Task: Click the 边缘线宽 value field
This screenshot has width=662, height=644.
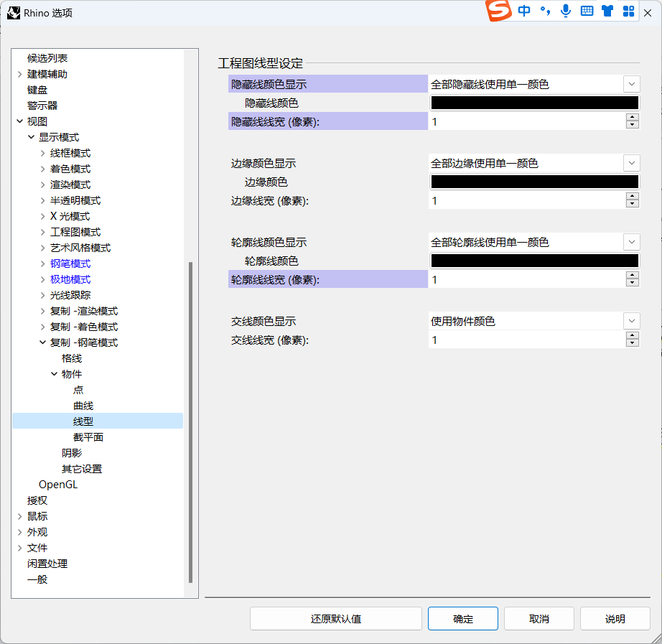Action: pyautogui.click(x=527, y=200)
